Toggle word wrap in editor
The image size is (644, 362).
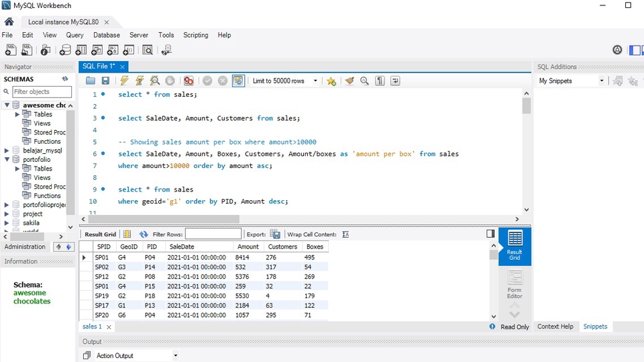tap(395, 81)
